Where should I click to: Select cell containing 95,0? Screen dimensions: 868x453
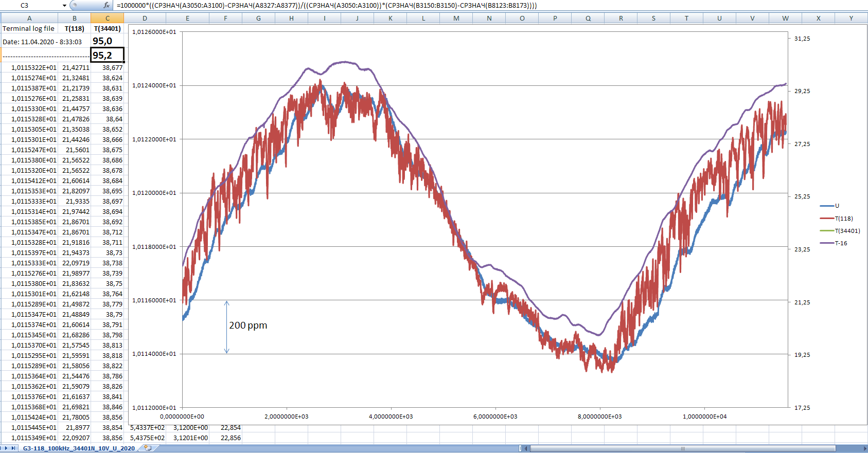[108, 41]
